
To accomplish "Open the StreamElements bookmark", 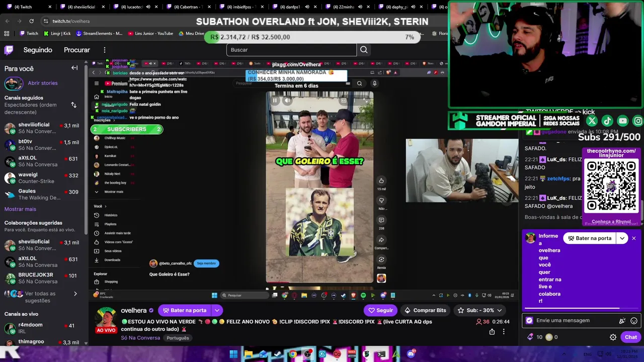I will tap(99, 33).
